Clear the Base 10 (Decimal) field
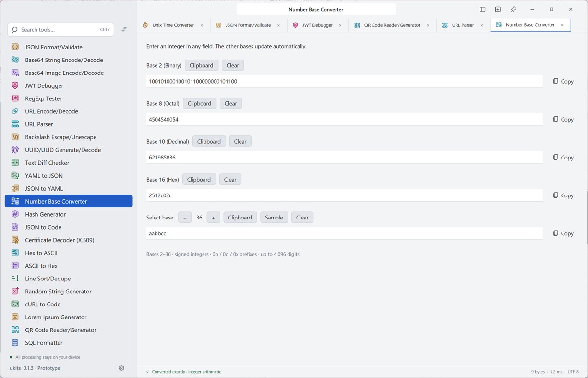The image size is (588, 378). tap(240, 141)
